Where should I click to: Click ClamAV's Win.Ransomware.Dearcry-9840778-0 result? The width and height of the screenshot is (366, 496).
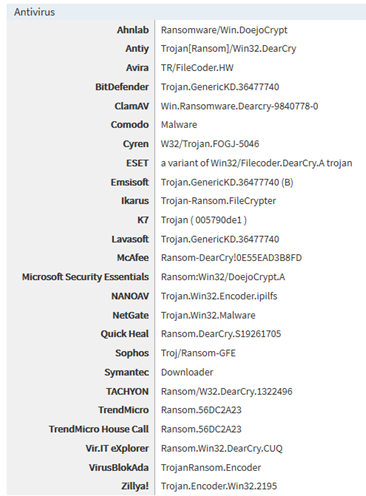(239, 106)
